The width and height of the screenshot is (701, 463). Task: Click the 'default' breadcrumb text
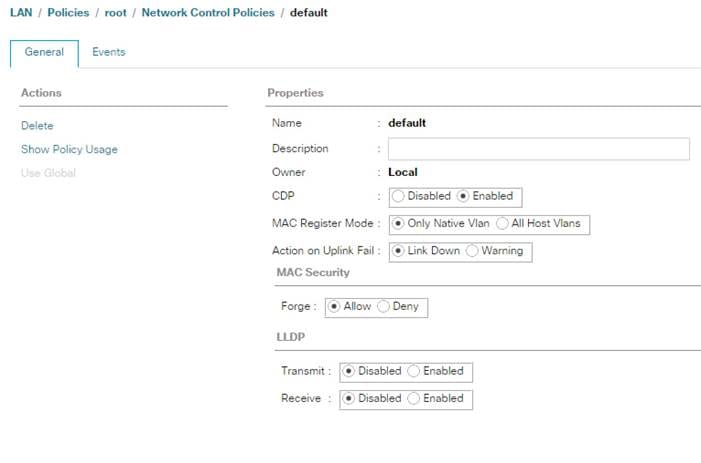coord(309,13)
